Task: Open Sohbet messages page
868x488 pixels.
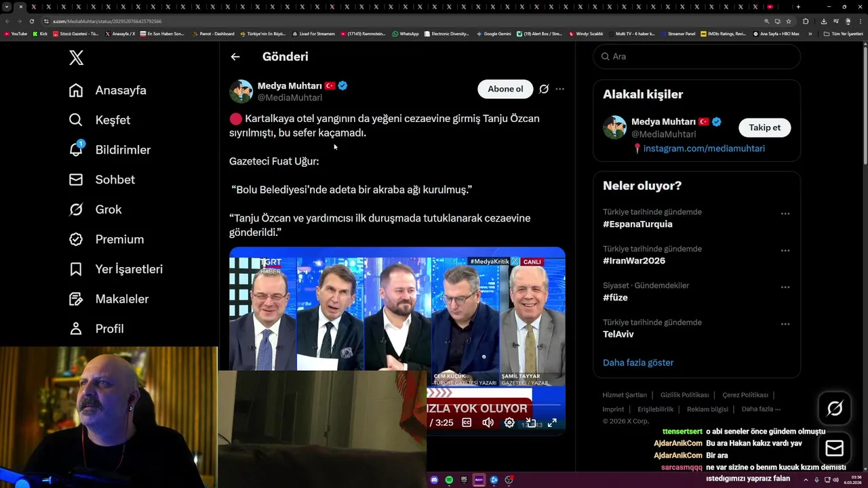Action: coord(102,180)
